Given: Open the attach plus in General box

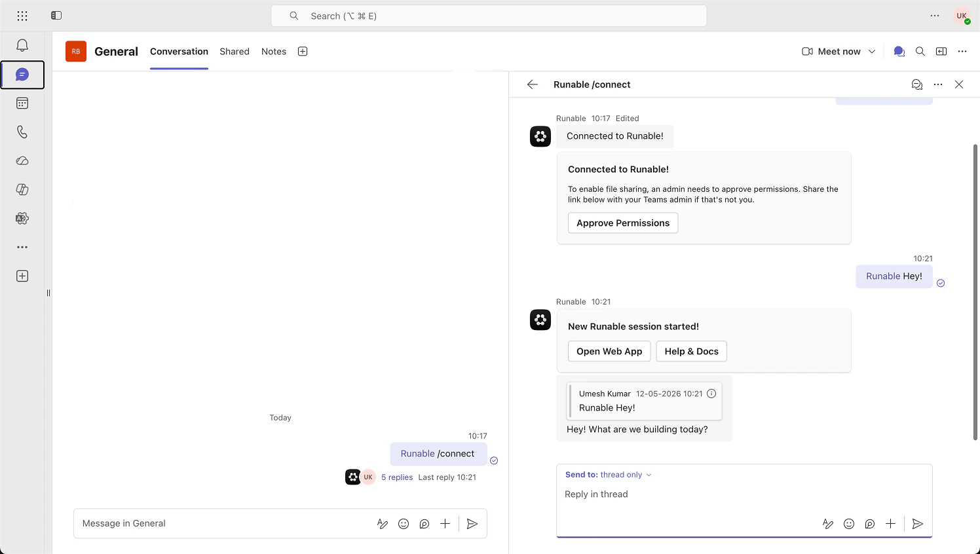Looking at the screenshot, I should point(445,524).
